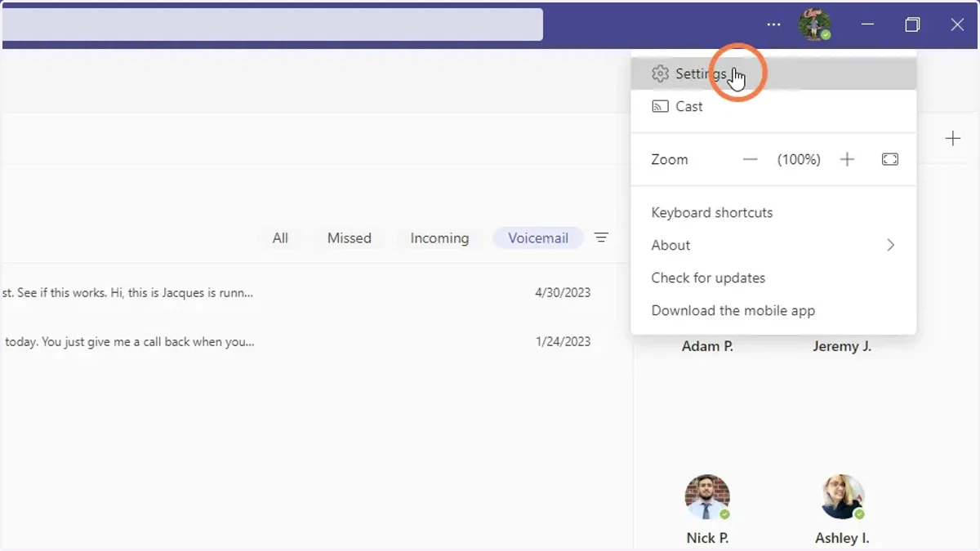Viewport: 980px width, 551px height.
Task: Minimize the Teams window
Action: [x=867, y=24]
